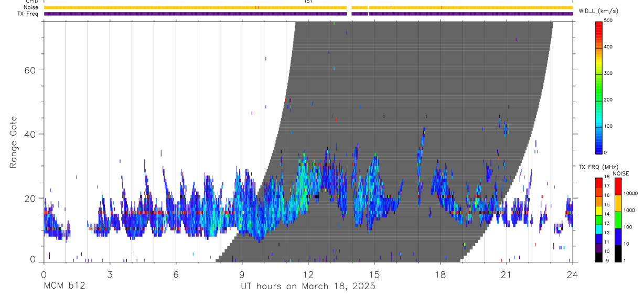Image resolution: width=644 pixels, height=297 pixels.
Task: Click the 1 label on the NOISE legend
Action: point(625,261)
